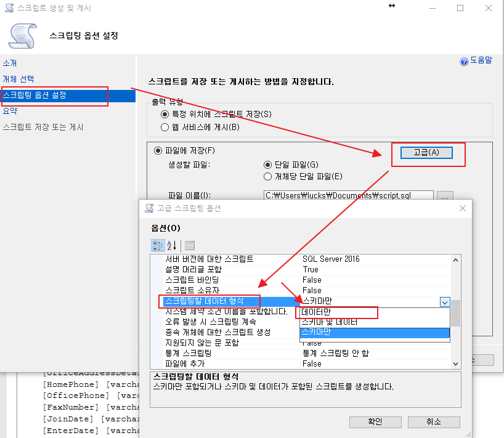The width and height of the screenshot is (504, 438).
Task: Click the blue help question mark icon
Action: 463,61
